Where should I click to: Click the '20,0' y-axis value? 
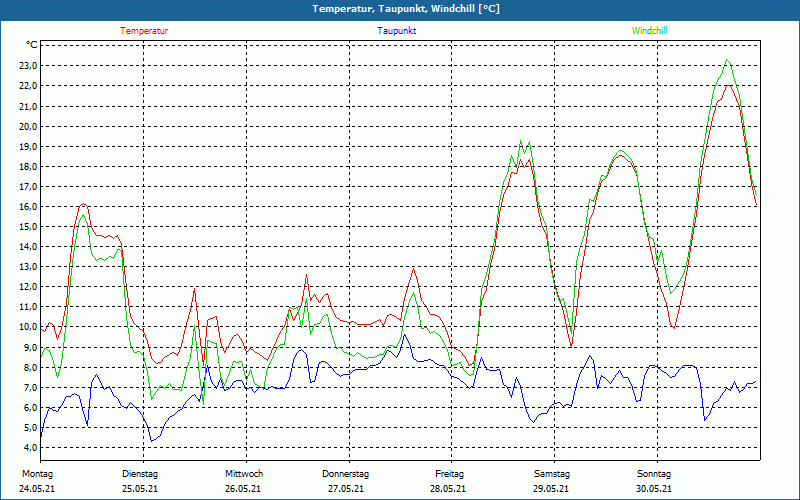pyautogui.click(x=28, y=126)
